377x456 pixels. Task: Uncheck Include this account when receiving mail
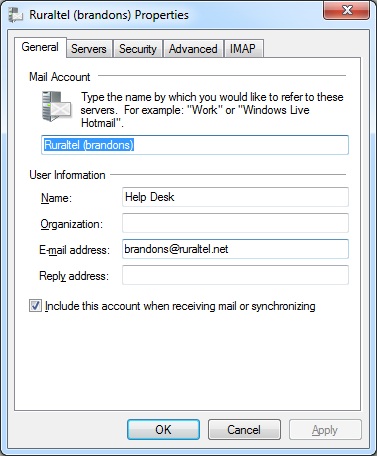pos(35,306)
